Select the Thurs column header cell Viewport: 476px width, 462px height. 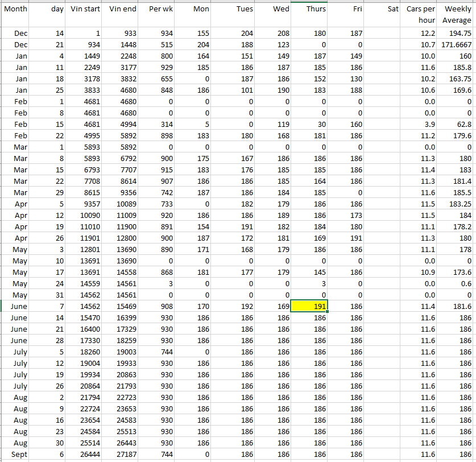309,10
